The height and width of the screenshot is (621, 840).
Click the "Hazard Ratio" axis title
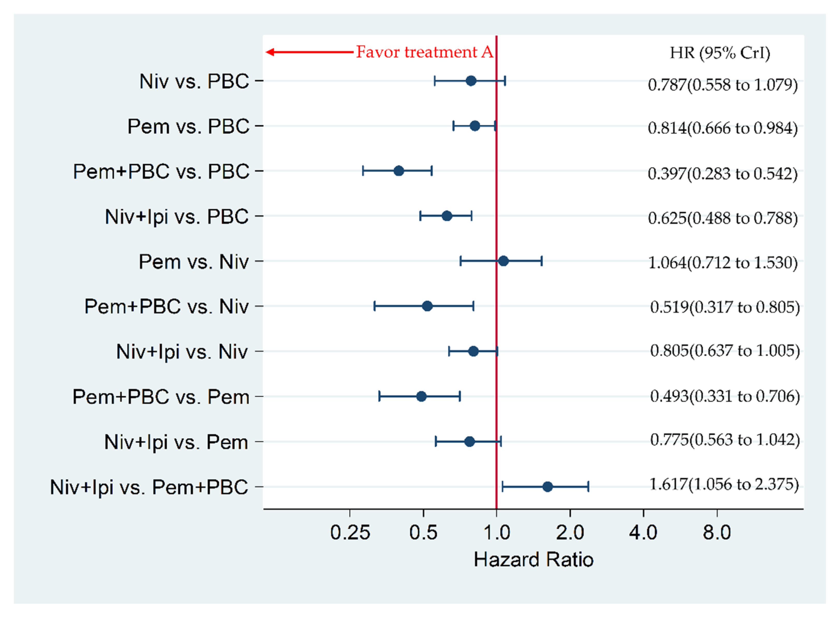click(x=533, y=560)
